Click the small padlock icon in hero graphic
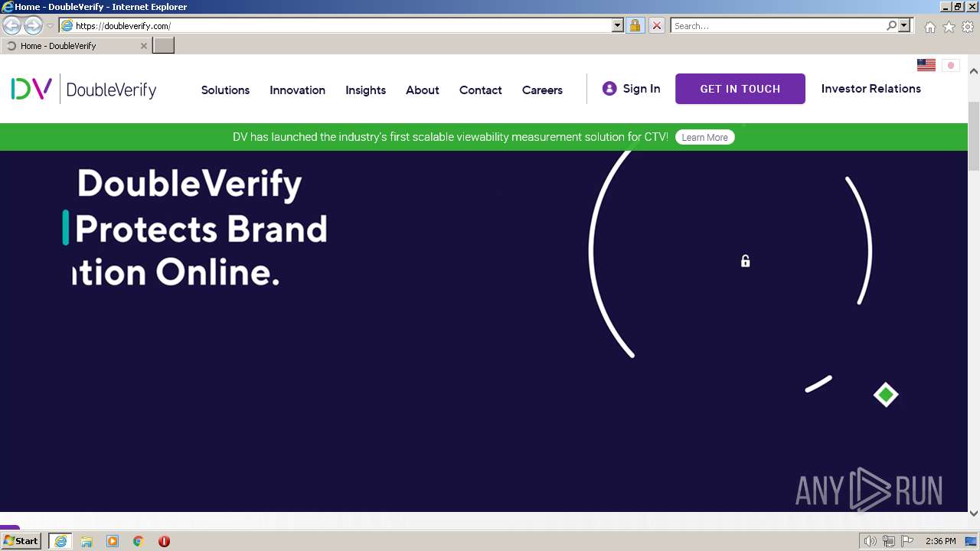The width and height of the screenshot is (980, 551). pos(746,261)
